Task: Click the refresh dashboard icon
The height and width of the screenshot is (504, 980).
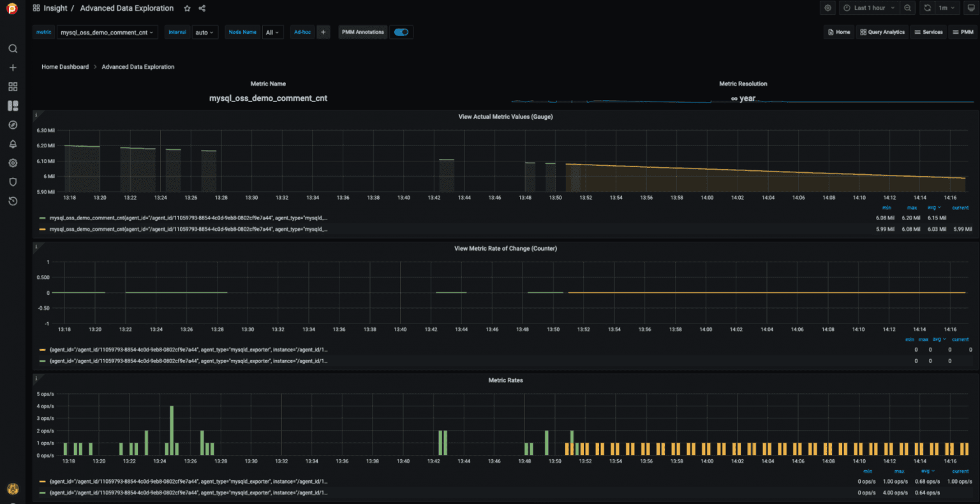Action: (927, 8)
